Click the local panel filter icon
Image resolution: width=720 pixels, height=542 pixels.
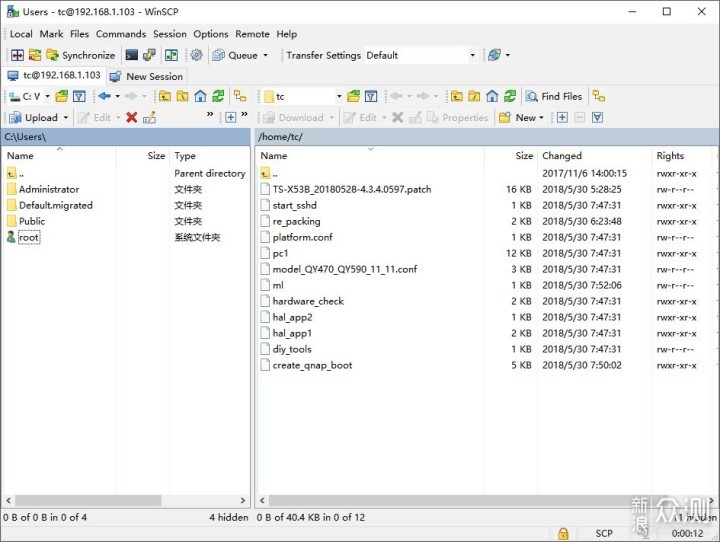pyautogui.click(x=79, y=96)
